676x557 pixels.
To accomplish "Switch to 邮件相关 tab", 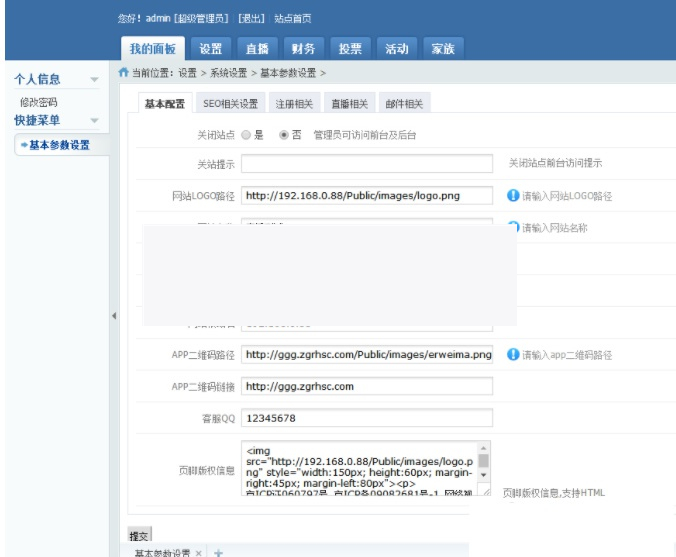I will (x=404, y=104).
